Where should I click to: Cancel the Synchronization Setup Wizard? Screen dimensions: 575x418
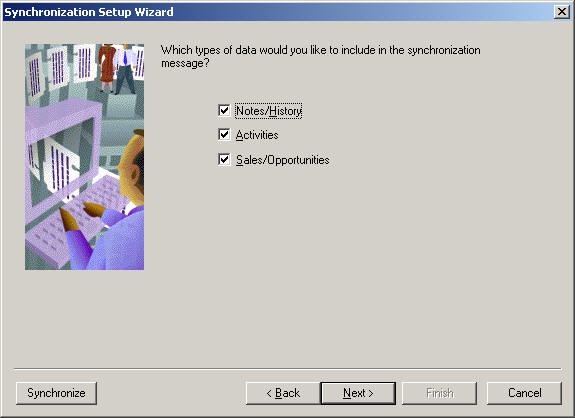click(524, 393)
